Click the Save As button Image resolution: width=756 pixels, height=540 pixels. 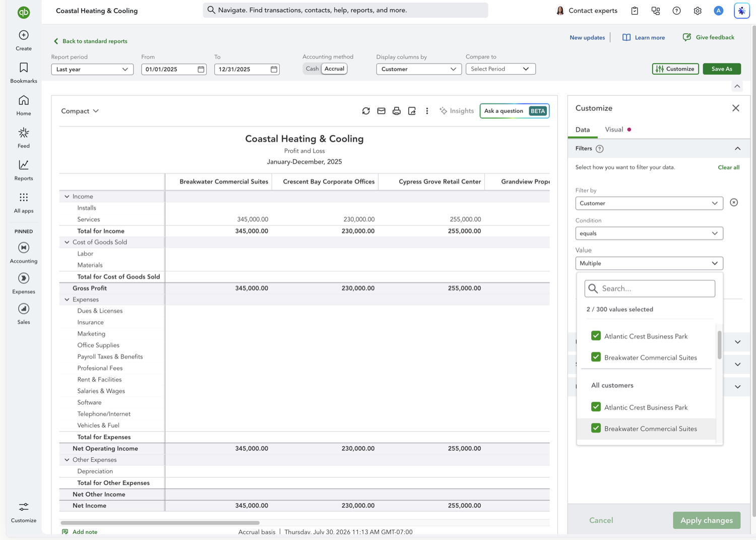722,69
